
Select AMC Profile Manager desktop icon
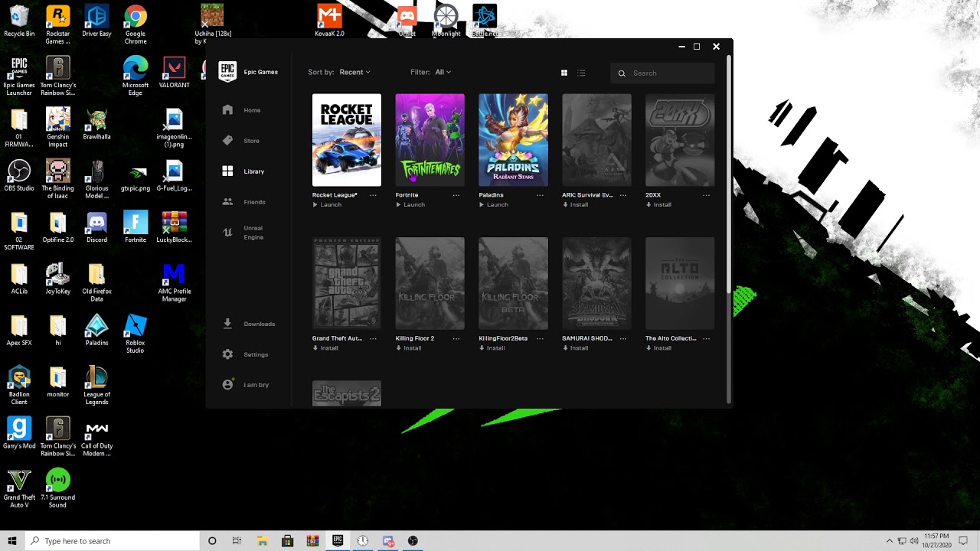(x=174, y=282)
